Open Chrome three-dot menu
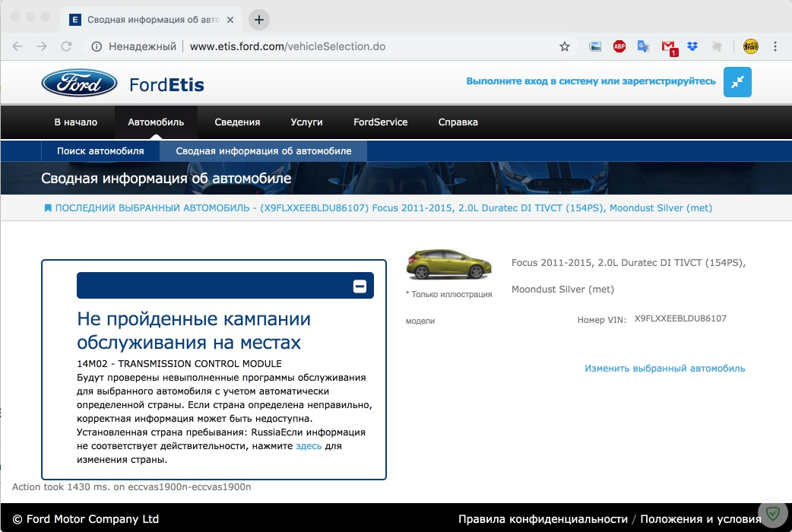 click(x=775, y=46)
